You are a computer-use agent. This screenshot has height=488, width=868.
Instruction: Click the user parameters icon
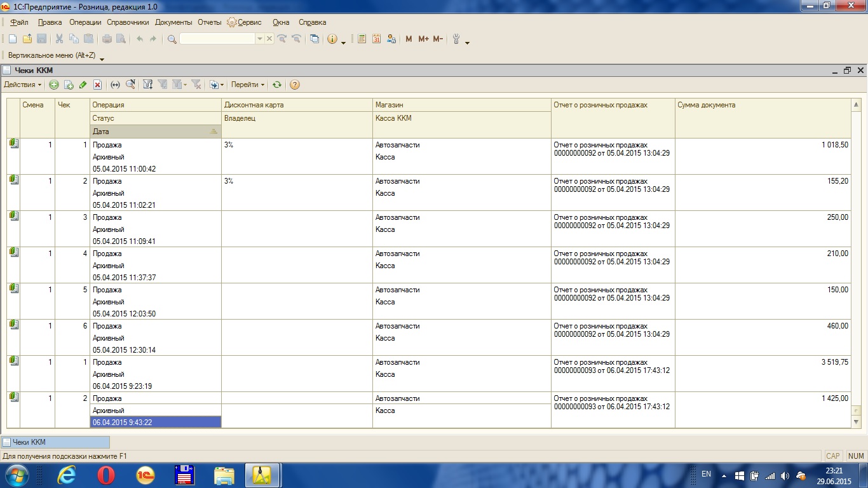(x=391, y=39)
